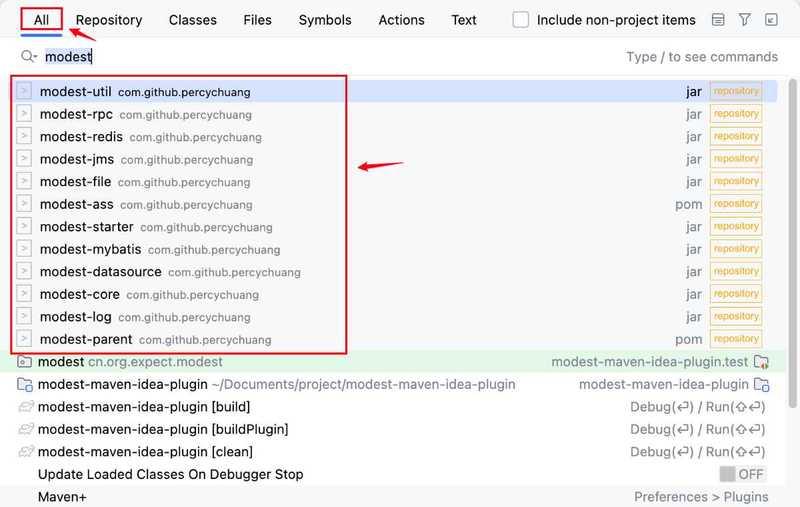Click into the search field containing modest
Image resolution: width=800 pixels, height=507 pixels.
(x=332, y=56)
